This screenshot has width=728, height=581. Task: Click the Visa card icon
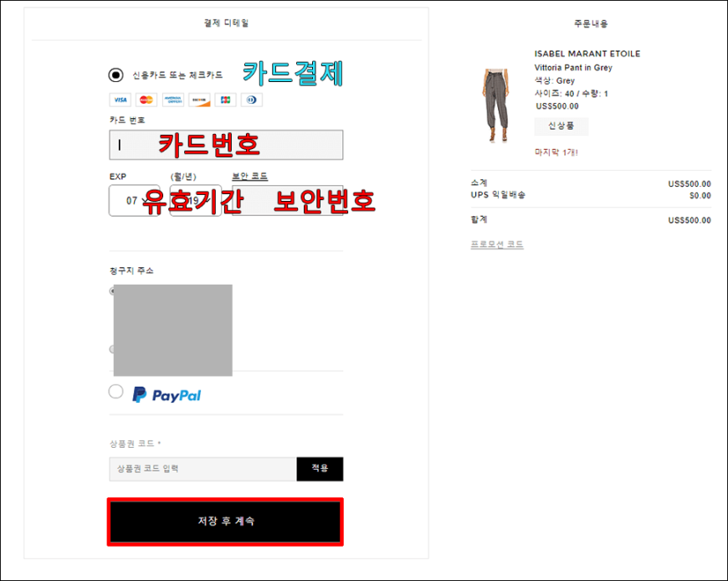click(120, 100)
